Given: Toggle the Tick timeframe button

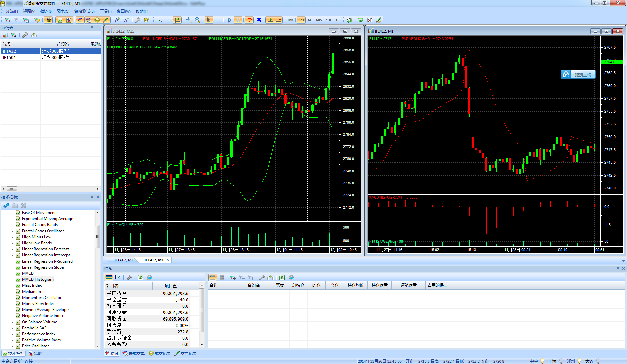Looking at the screenshot, I should (290, 20).
